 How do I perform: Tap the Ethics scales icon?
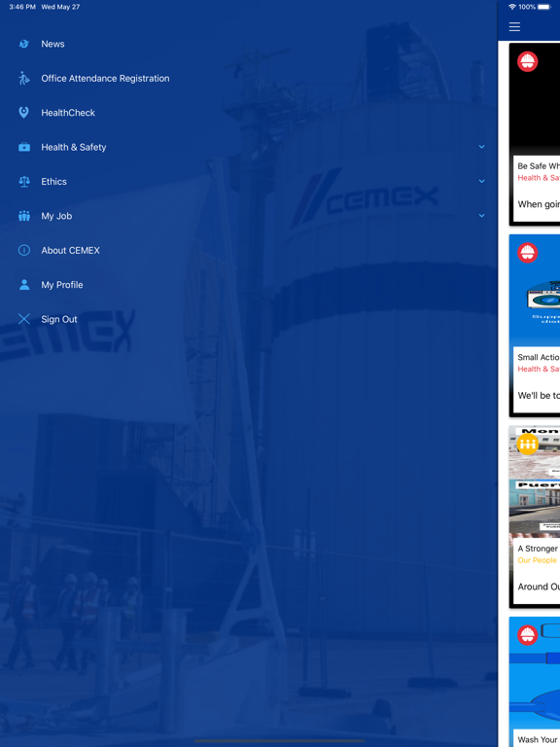coord(23,182)
